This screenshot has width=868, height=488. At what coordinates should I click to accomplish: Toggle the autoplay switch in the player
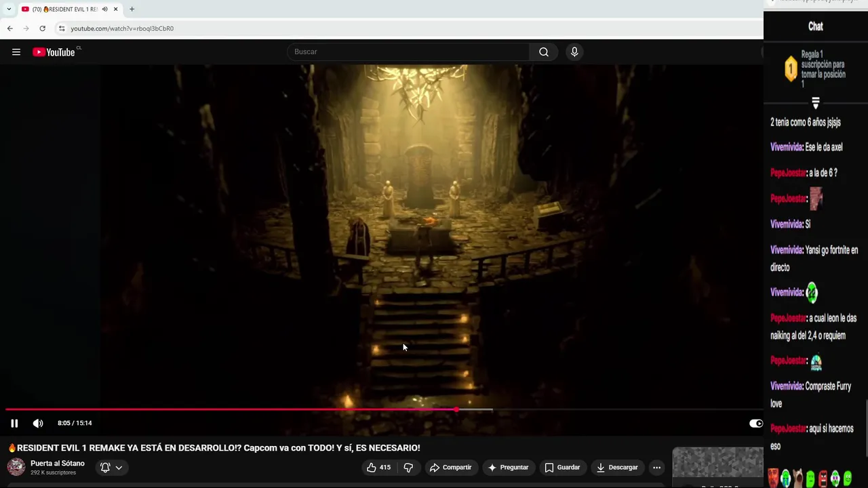pos(755,423)
